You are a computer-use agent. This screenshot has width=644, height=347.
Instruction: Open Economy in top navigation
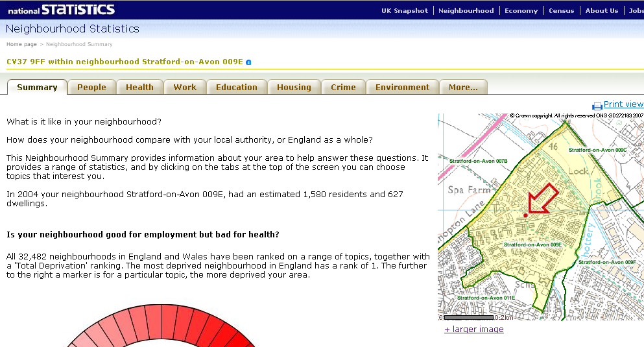coord(521,10)
